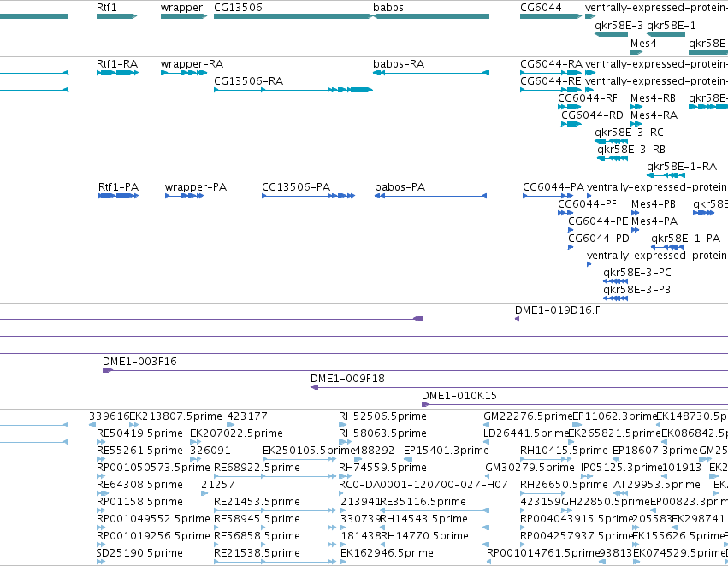Select the qkr58E-1-RA transcript
This screenshot has width=728, height=566.
(666, 175)
